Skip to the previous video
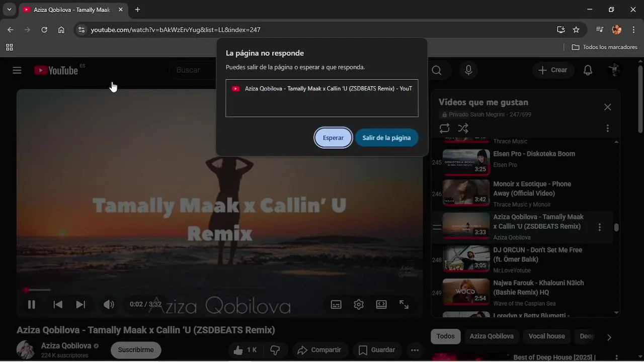The height and width of the screenshot is (362, 644). (x=58, y=304)
